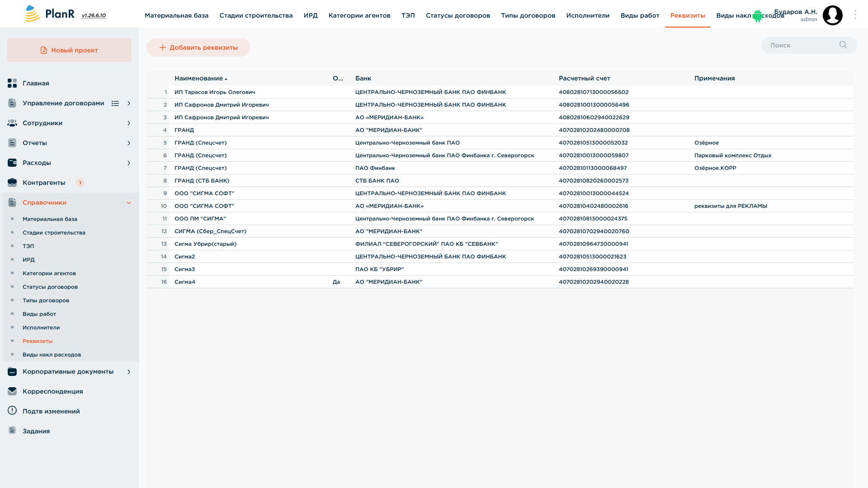Switch to the ТЭП top tab
Screen dimensions: 868x488
click(x=408, y=15)
